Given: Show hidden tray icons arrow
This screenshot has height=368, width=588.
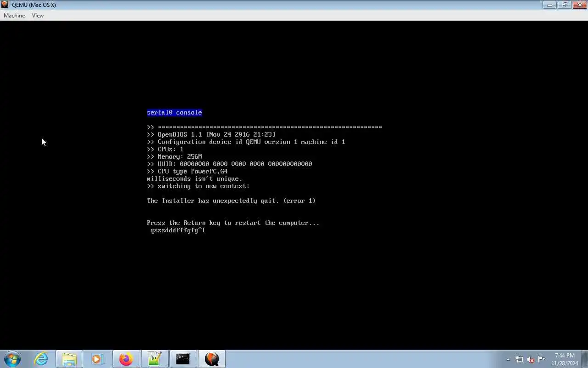Looking at the screenshot, I should pyautogui.click(x=508, y=360).
